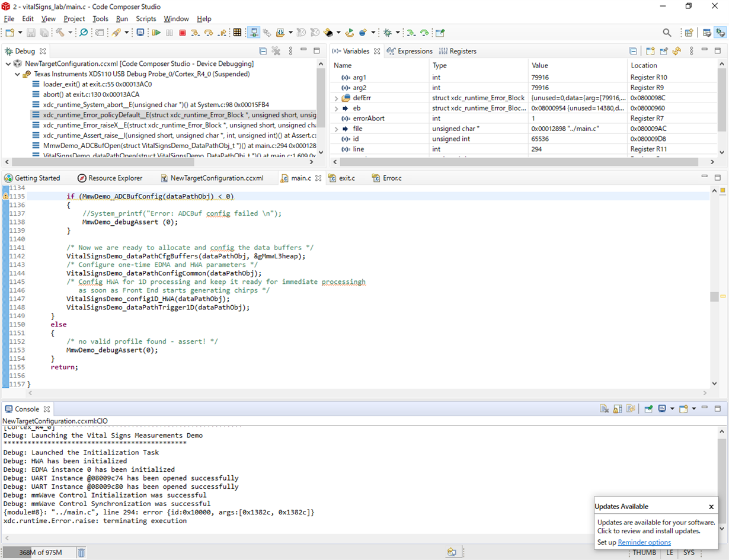Click the red Terminate debug button
This screenshot has width=729, height=560.
183,33
